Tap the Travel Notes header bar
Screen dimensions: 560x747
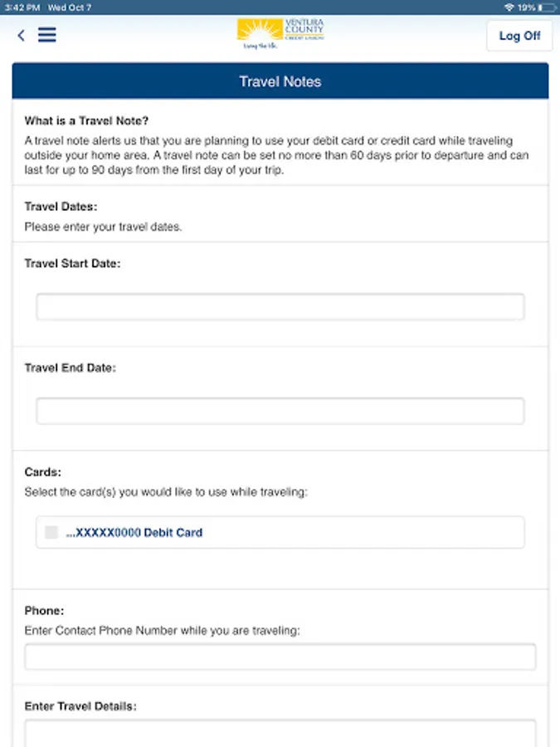click(x=280, y=81)
